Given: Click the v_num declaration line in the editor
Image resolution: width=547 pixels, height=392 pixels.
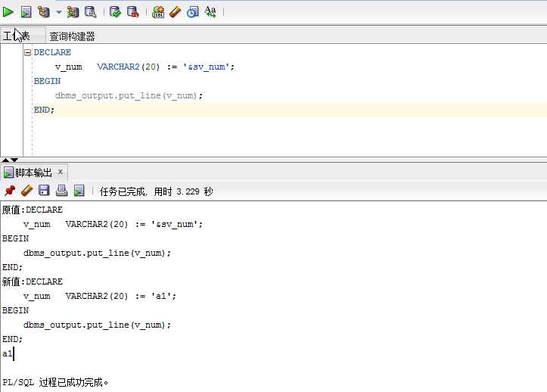Looking at the screenshot, I should 145,67.
